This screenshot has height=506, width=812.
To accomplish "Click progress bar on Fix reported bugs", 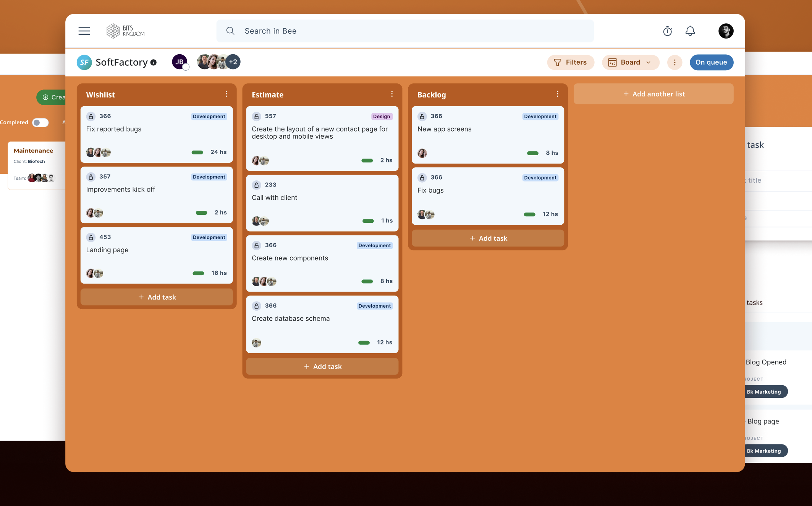I will click(197, 152).
